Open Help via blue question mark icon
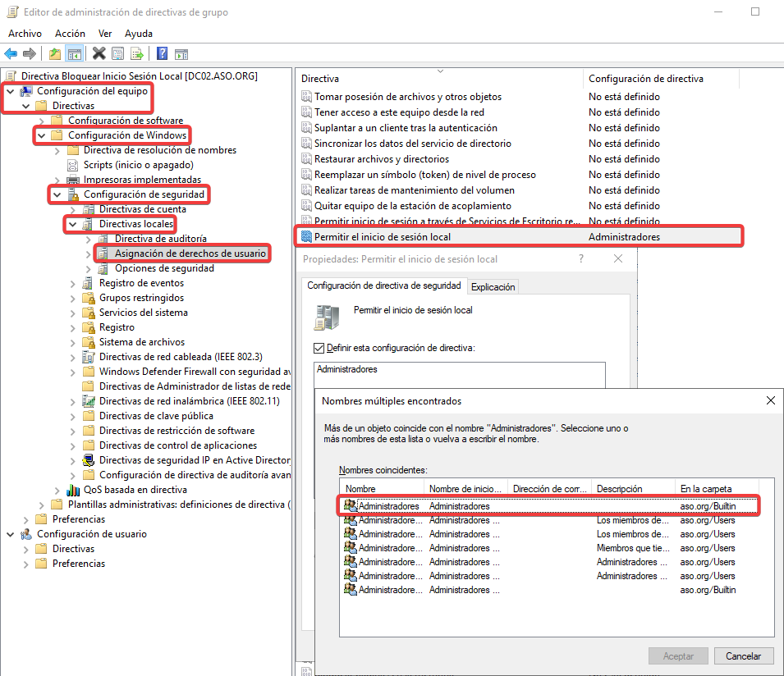 pyautogui.click(x=162, y=54)
